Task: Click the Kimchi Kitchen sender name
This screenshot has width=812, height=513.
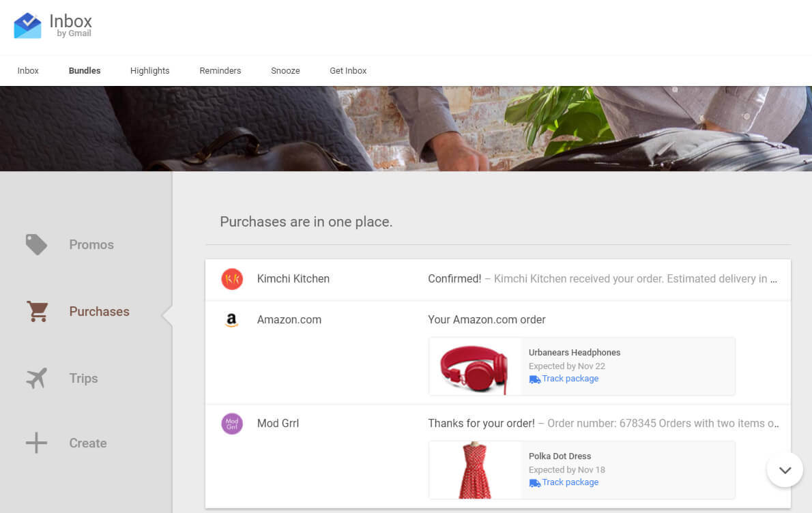Action: (293, 278)
